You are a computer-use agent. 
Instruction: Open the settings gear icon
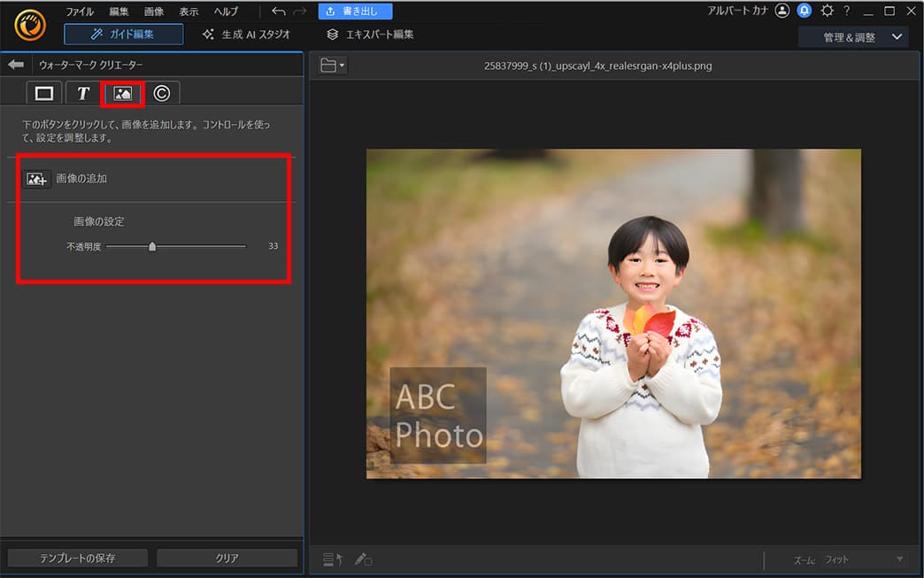(827, 11)
